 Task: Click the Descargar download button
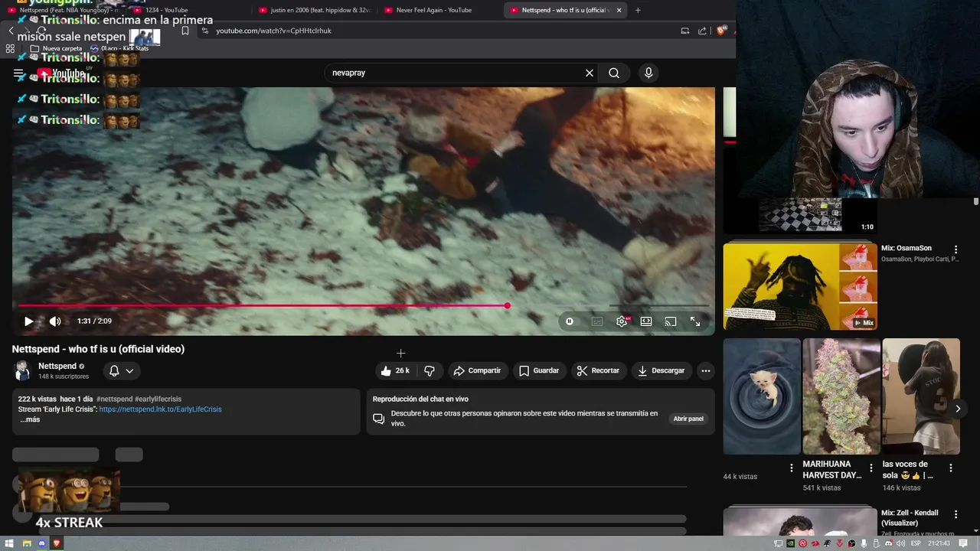pyautogui.click(x=661, y=370)
